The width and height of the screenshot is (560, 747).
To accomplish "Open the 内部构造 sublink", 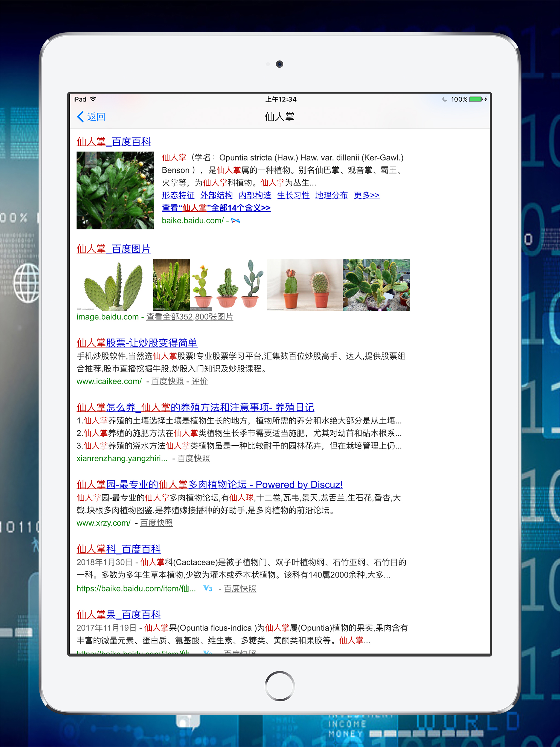I will coord(255,195).
